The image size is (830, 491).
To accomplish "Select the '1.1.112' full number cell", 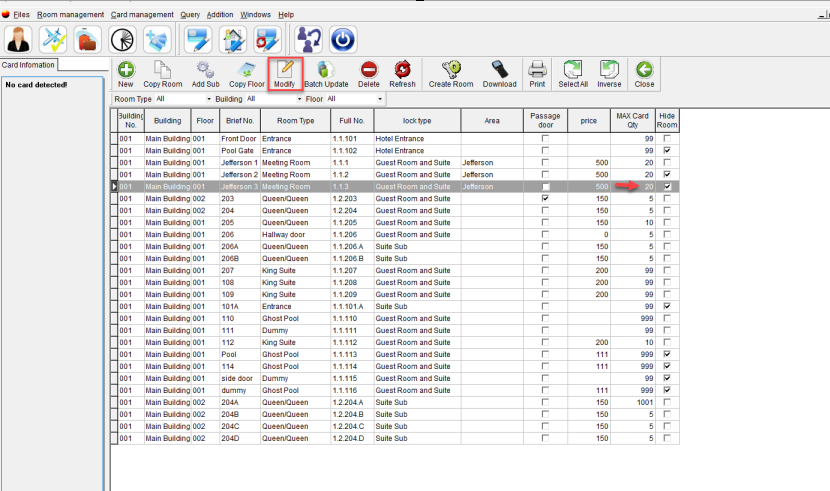I will [352, 342].
